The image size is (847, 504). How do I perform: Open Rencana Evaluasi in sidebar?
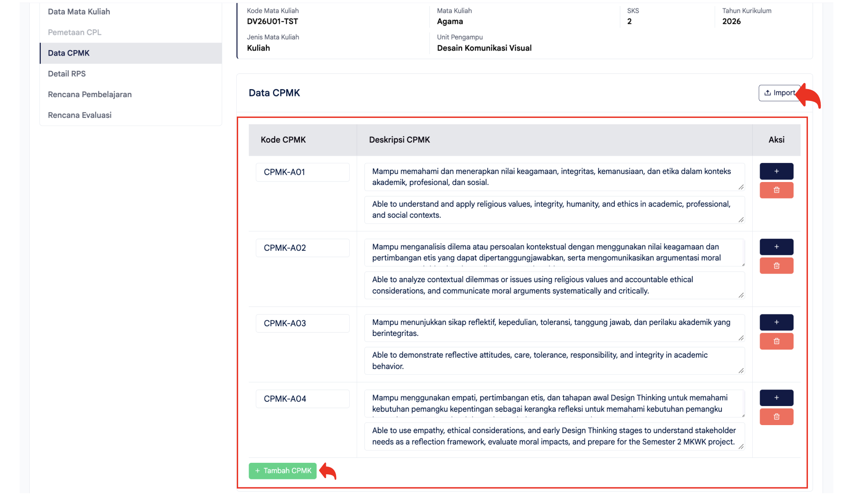131,115
